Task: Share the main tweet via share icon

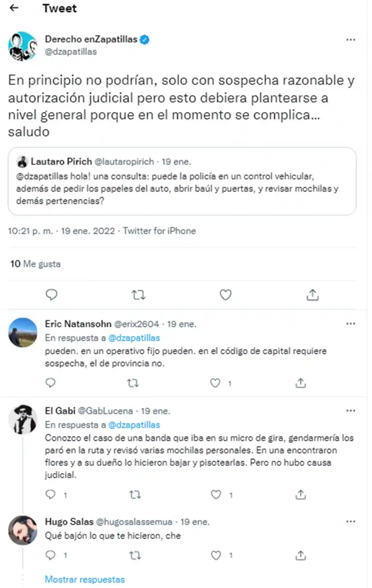Action: pyautogui.click(x=313, y=295)
